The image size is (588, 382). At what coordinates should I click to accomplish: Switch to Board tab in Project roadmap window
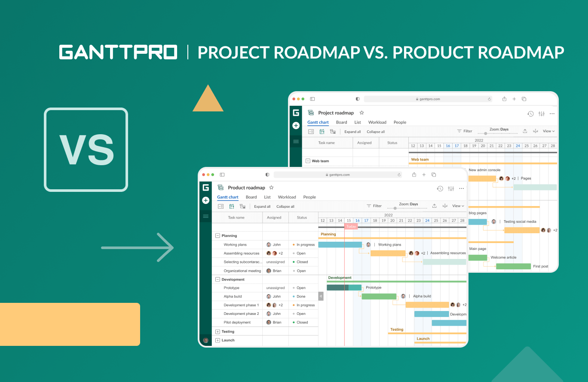coord(342,122)
